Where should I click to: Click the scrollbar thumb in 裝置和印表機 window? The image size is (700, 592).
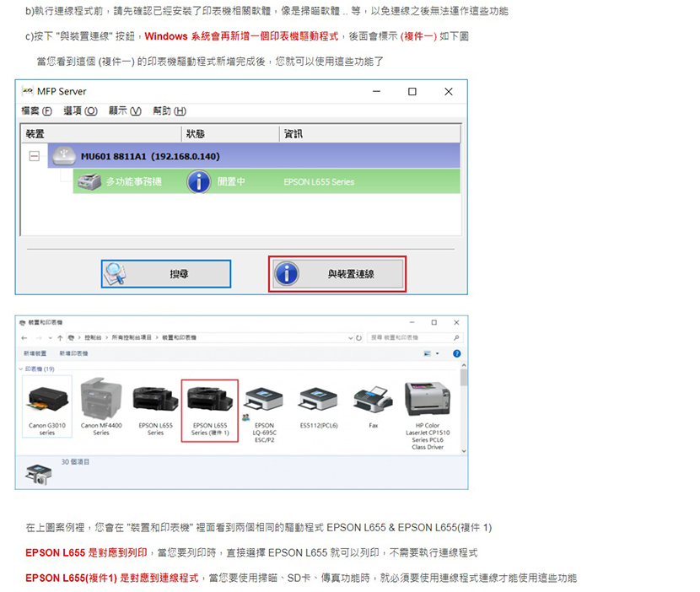tap(464, 377)
